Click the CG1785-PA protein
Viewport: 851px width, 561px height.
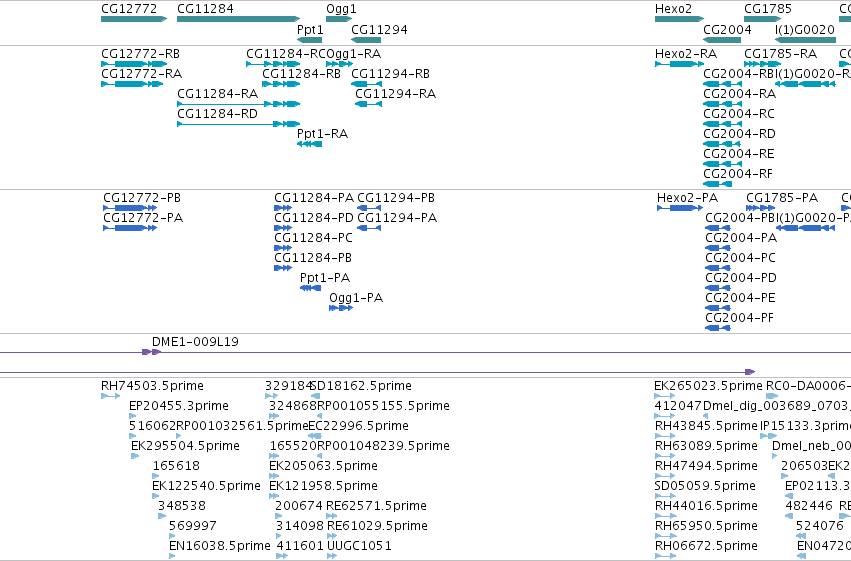click(760, 208)
